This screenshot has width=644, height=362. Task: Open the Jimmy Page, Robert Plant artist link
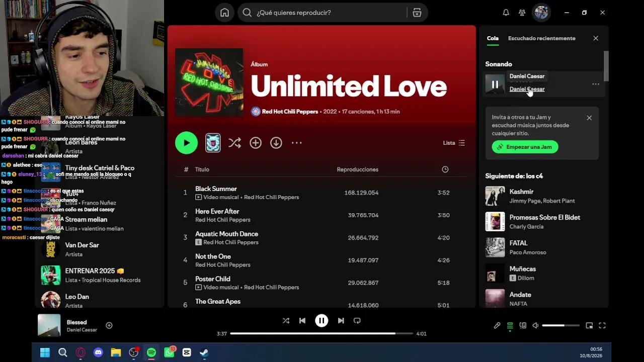[x=542, y=201]
